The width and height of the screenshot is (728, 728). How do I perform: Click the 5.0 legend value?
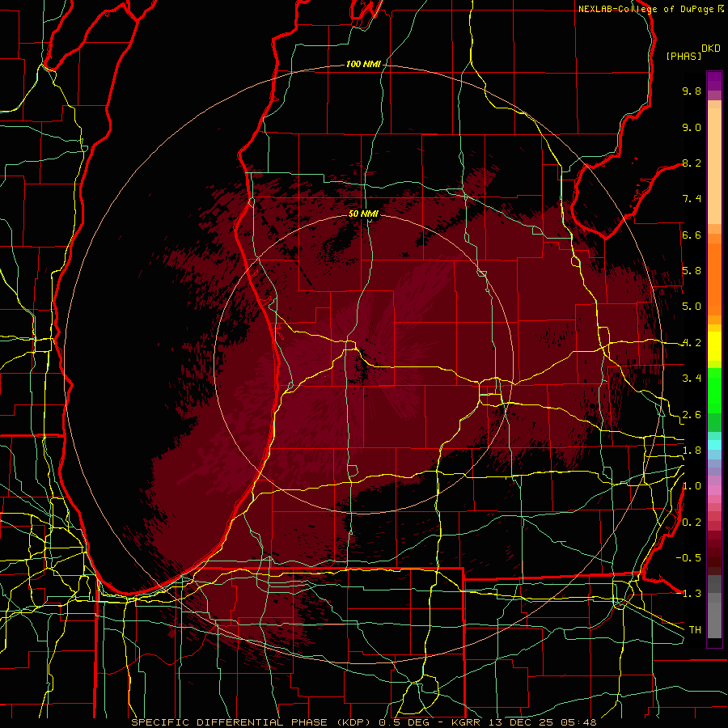coord(692,307)
